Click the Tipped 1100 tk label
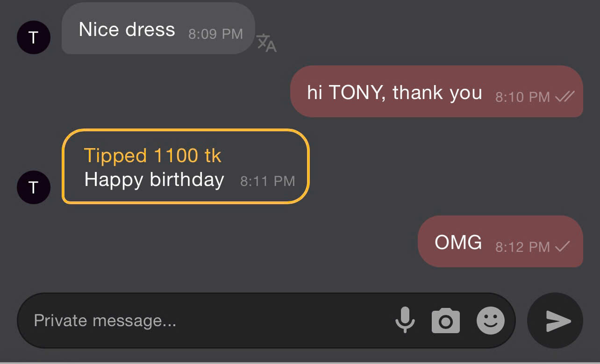The height and width of the screenshot is (364, 600). (x=152, y=156)
